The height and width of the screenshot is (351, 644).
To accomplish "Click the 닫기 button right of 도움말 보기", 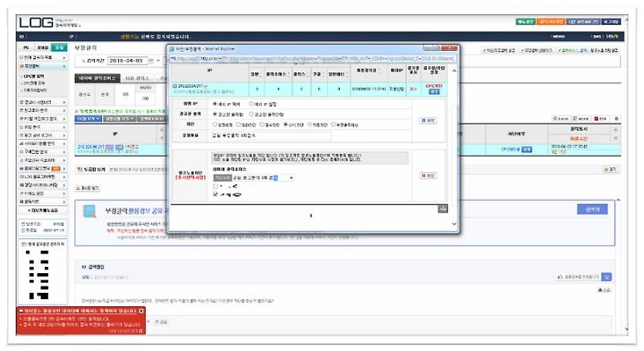I will [611, 169].
